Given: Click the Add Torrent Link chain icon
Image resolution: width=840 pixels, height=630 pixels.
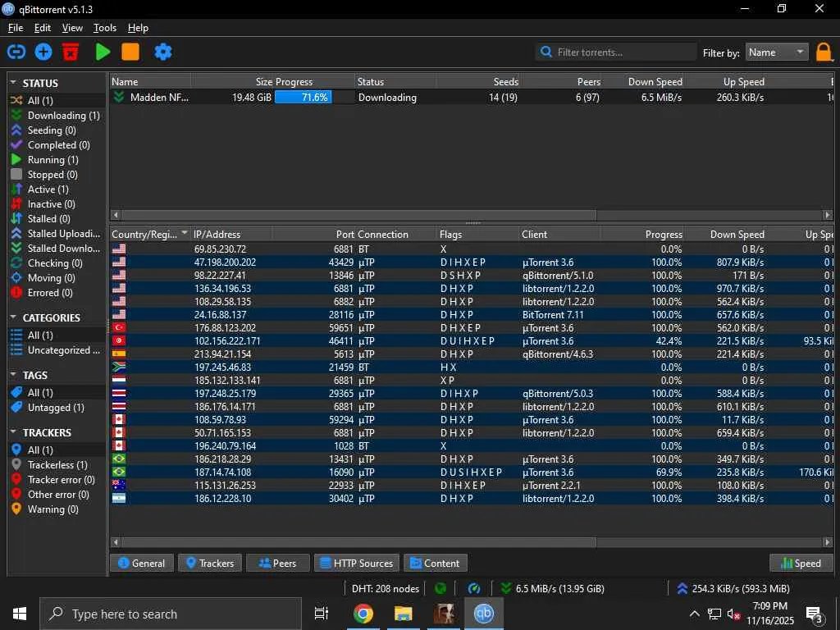Looking at the screenshot, I should (16, 52).
